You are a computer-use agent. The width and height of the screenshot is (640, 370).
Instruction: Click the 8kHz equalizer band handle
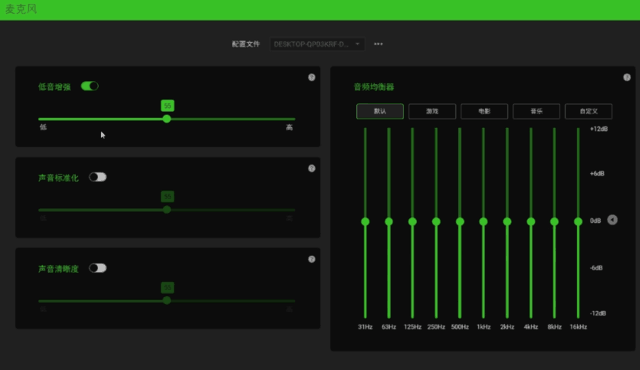(554, 222)
